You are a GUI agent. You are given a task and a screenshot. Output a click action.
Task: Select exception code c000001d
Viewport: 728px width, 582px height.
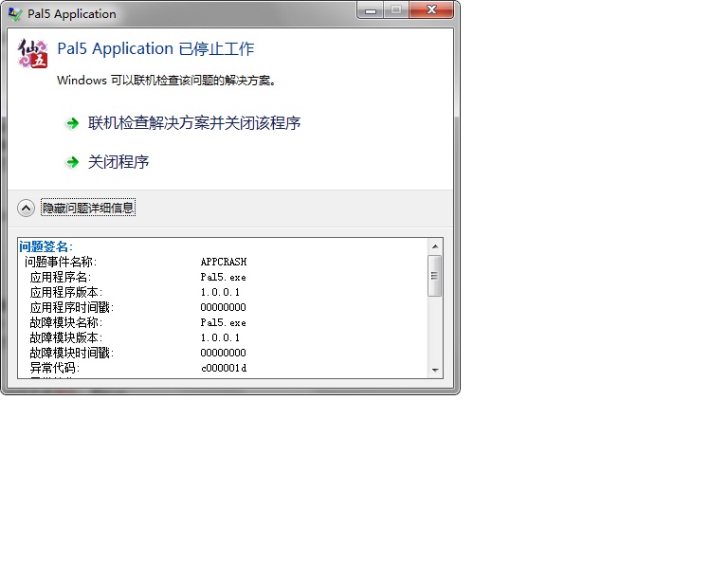[224, 368]
